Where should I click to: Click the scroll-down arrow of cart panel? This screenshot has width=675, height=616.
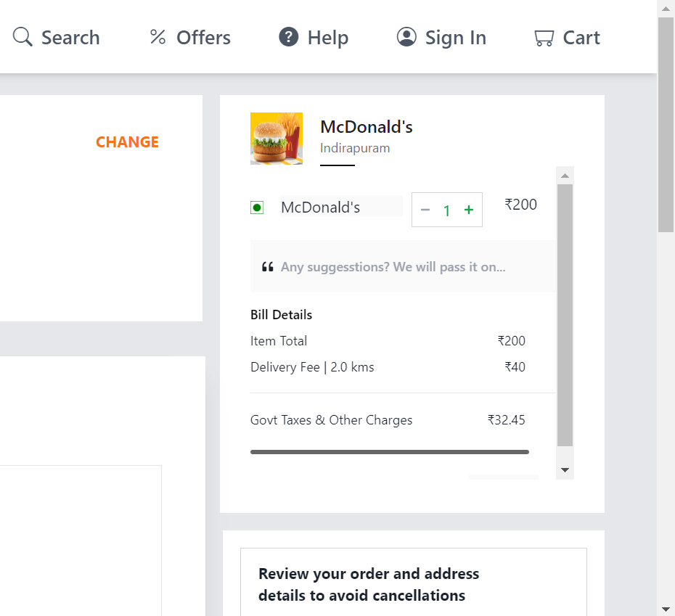(565, 470)
